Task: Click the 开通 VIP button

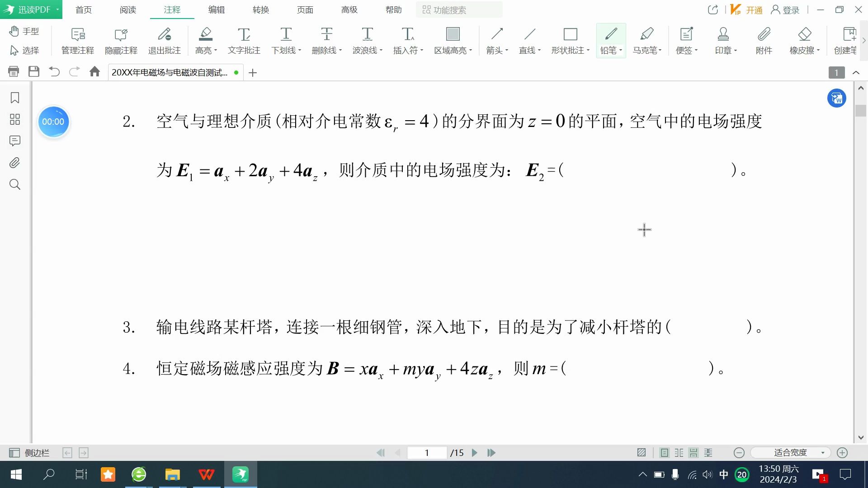Action: coord(747,10)
